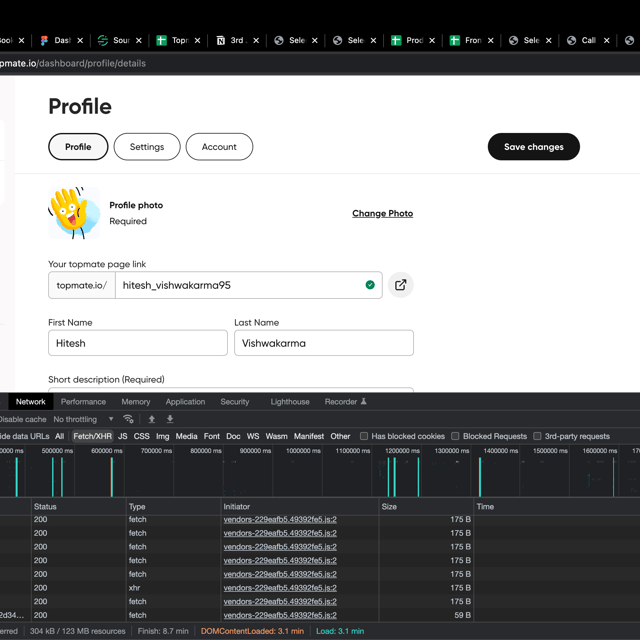Viewport: 640px width, 640px height.
Task: Click the green verified checkmark in page link field
Action: click(370, 285)
